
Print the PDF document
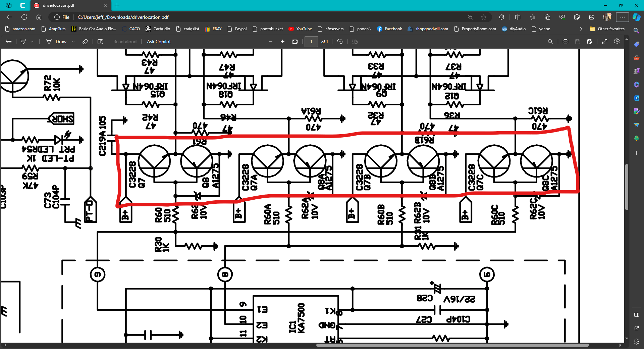[566, 42]
